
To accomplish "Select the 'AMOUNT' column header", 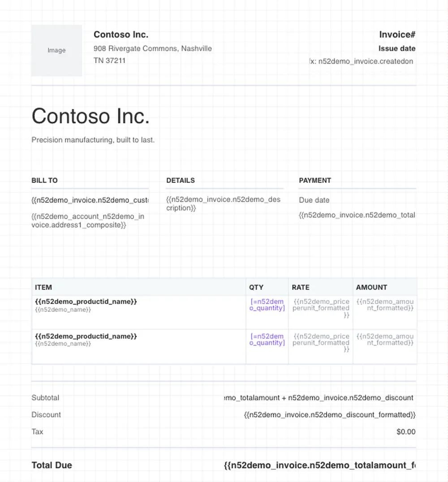I will click(x=371, y=287).
